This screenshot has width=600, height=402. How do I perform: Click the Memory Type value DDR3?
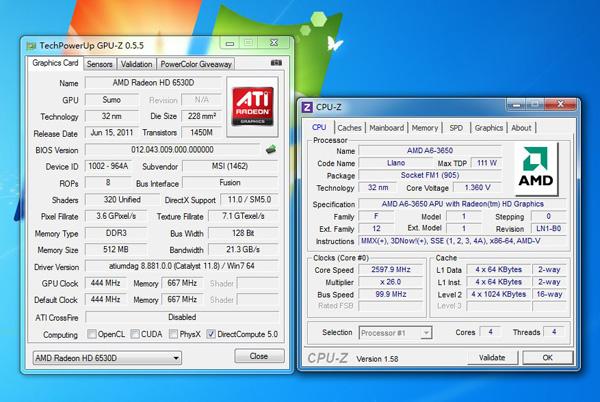coord(116,233)
